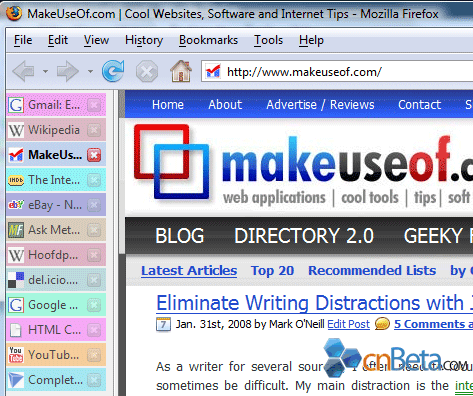Switch to the Google tab
The height and width of the screenshot is (396, 473).
[56, 305]
